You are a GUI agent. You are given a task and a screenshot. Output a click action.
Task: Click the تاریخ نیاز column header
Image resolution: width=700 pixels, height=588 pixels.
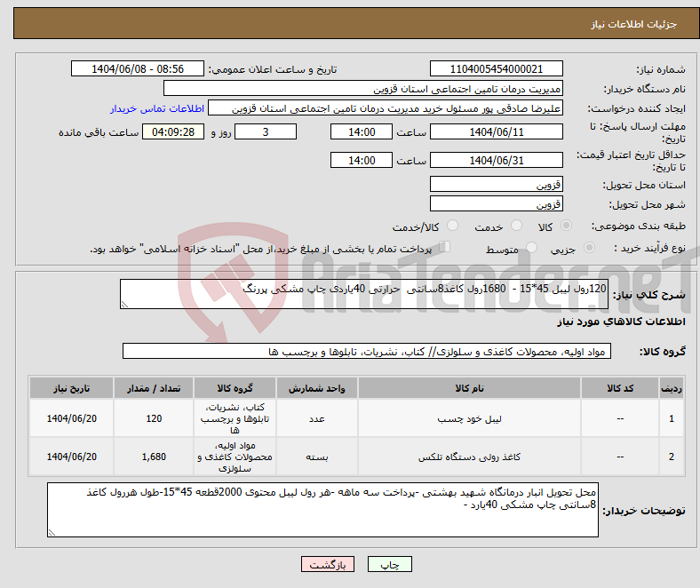(x=70, y=389)
